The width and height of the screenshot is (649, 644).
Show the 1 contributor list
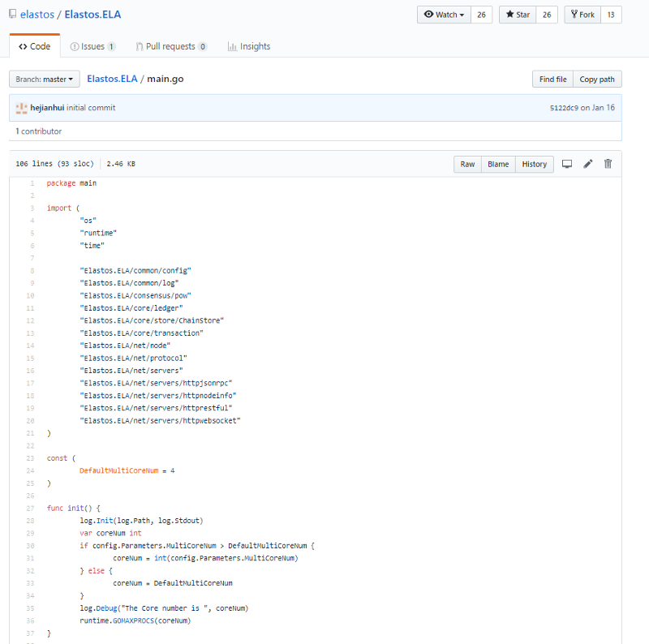point(38,131)
